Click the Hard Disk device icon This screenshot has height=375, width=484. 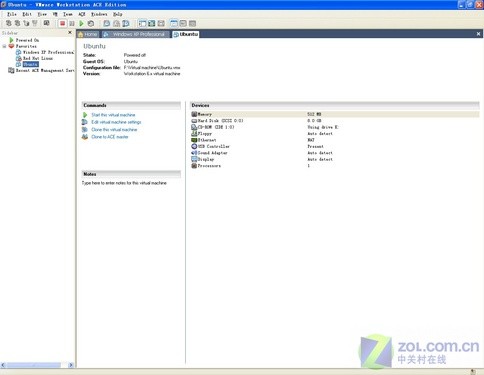coord(194,121)
